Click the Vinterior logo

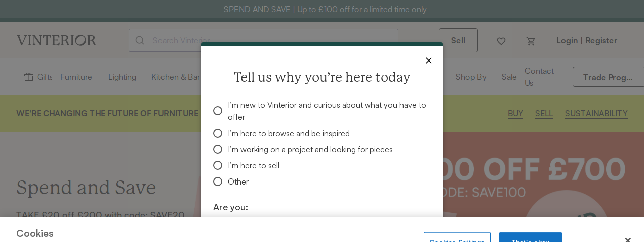56,40
